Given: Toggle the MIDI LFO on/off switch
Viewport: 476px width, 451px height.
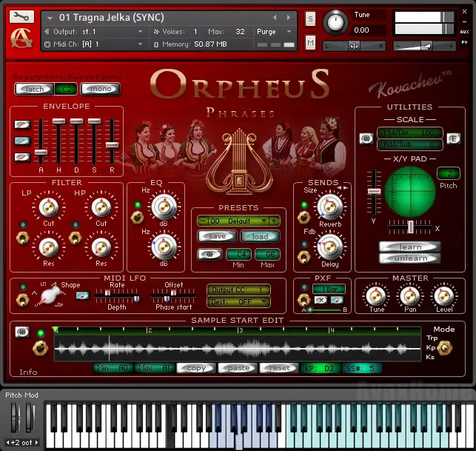Looking at the screenshot, I should 22,300.
